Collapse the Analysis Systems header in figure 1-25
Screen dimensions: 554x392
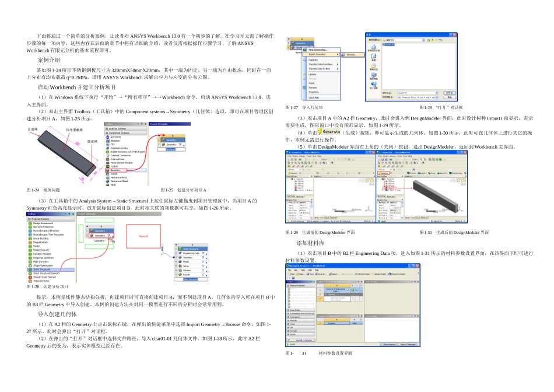coord(126,129)
